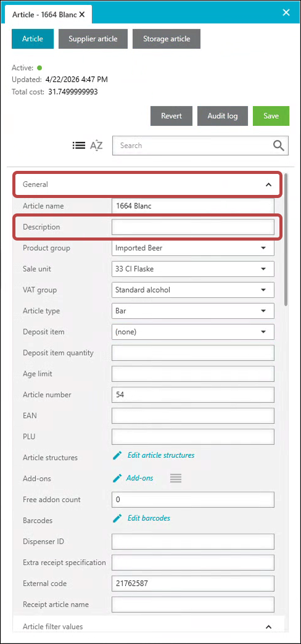Switch to the Storage article tab

click(x=167, y=39)
